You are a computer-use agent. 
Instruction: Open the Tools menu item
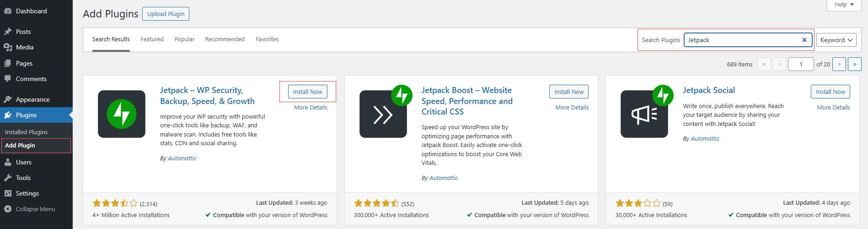36,178
